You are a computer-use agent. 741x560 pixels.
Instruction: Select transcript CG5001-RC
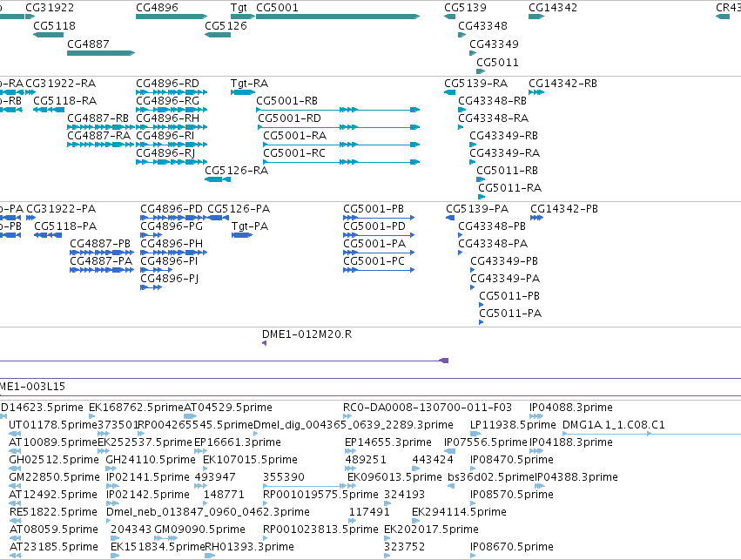click(x=294, y=153)
